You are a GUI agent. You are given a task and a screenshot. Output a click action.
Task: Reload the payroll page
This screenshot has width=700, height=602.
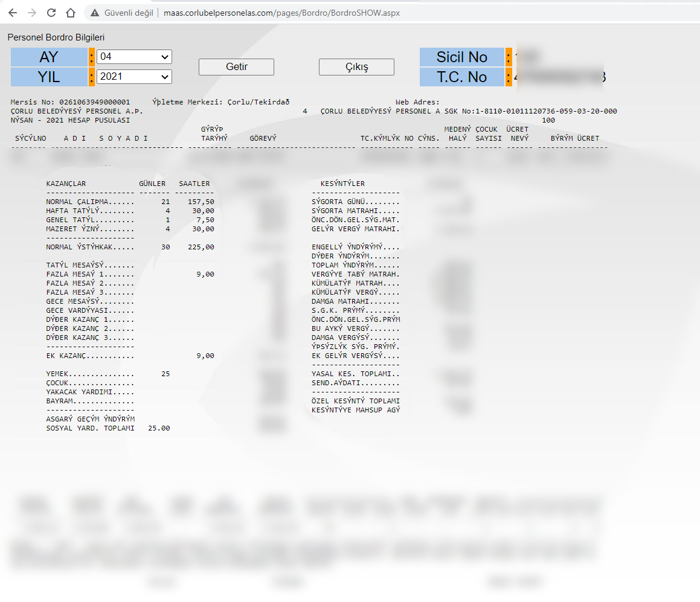[51, 13]
